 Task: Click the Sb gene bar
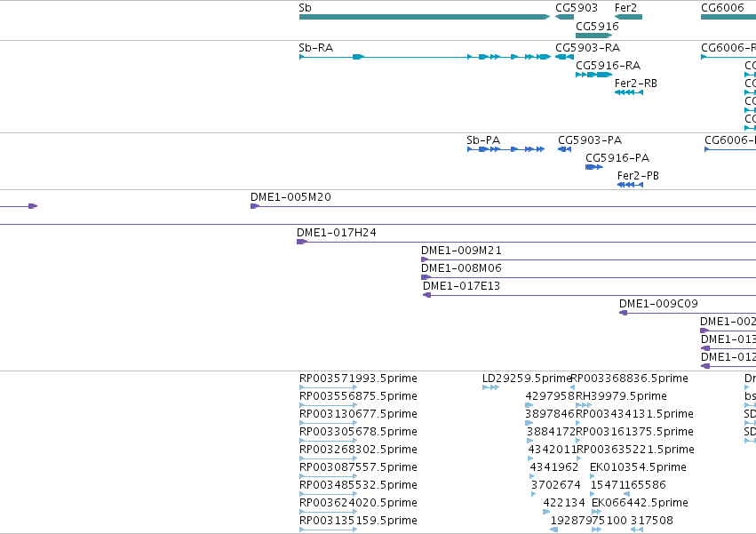pos(425,17)
